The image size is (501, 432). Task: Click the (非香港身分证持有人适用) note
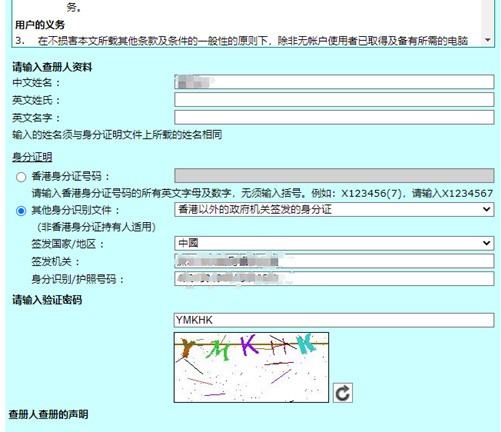[96, 227]
